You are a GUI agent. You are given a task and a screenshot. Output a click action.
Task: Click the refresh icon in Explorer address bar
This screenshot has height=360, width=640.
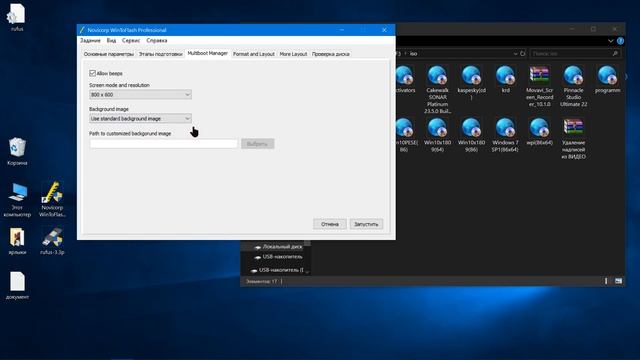coord(523,53)
